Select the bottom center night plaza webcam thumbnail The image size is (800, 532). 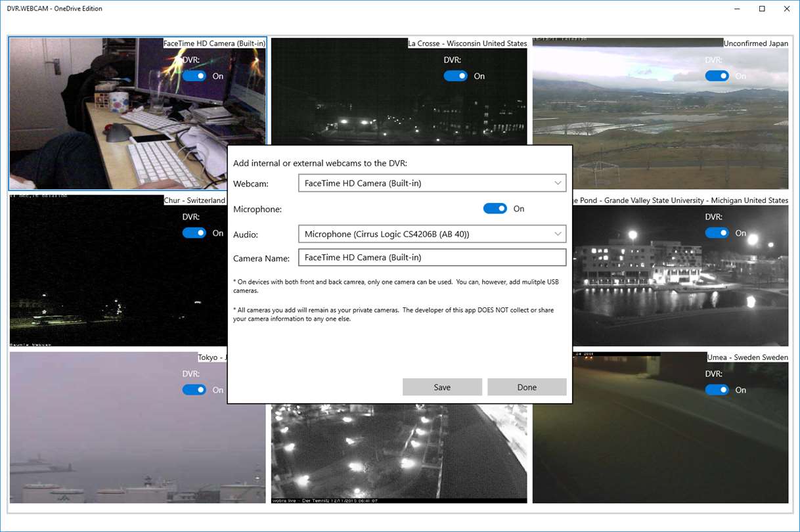(399, 453)
